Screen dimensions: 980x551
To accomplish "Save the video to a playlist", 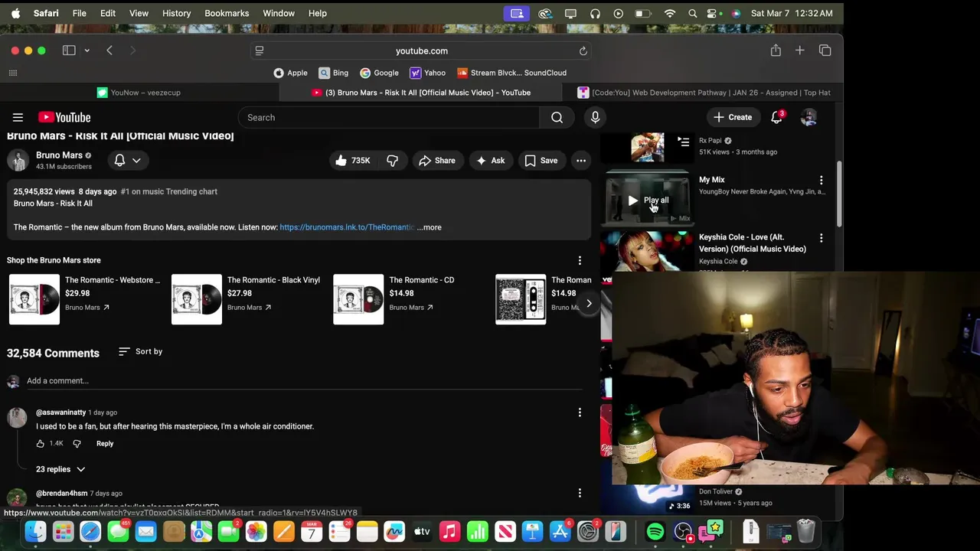I will tap(541, 161).
